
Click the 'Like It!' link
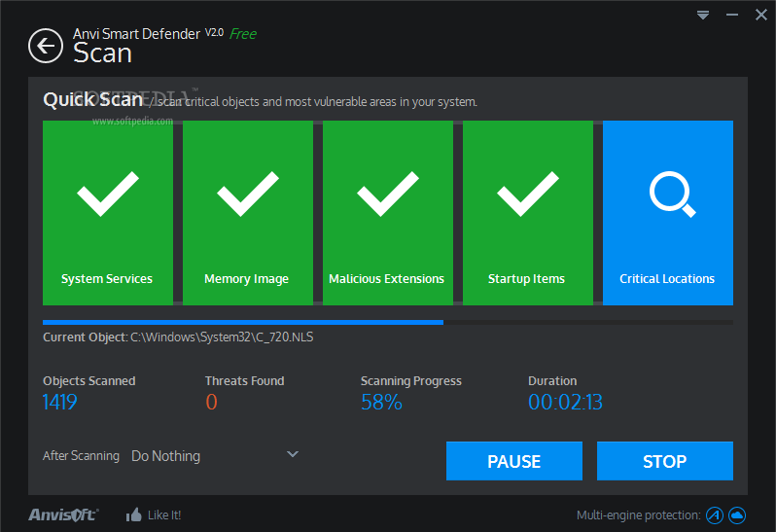pyautogui.click(x=164, y=515)
